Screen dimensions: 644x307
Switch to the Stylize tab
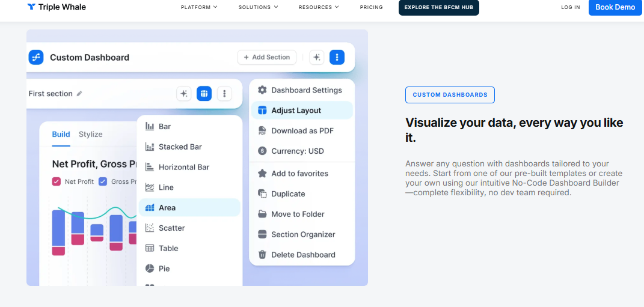pos(91,134)
